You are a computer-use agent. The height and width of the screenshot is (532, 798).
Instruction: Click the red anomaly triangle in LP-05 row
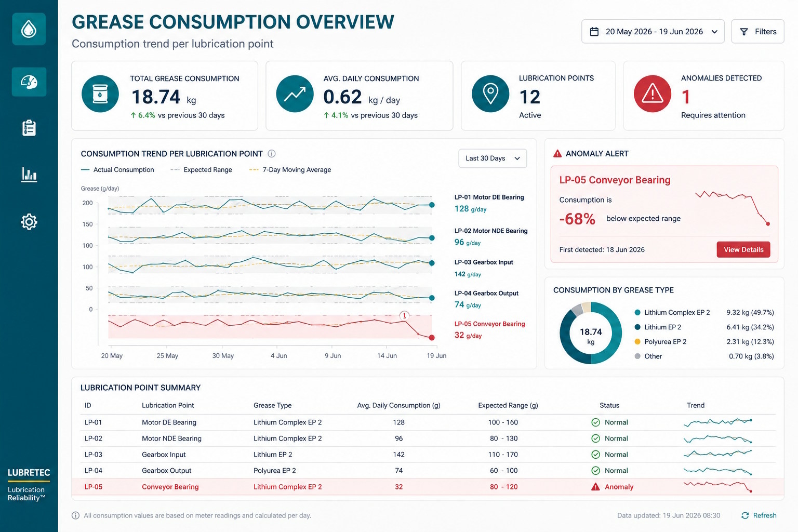595,487
